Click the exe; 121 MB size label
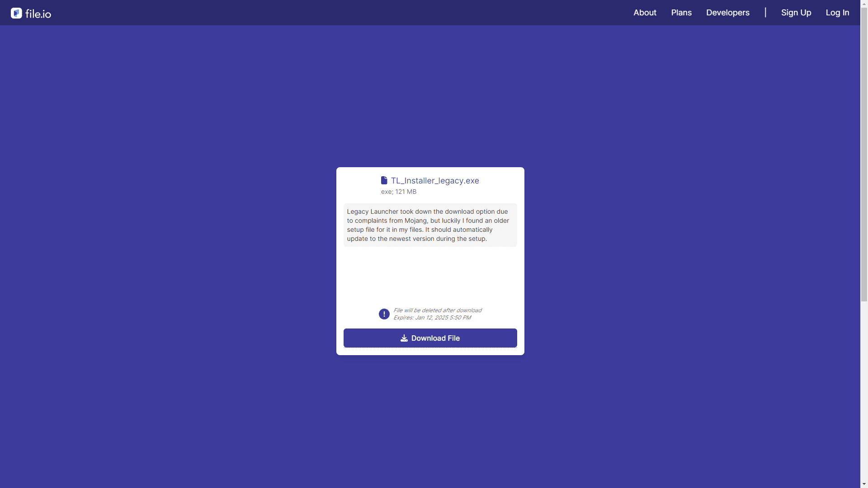Viewport: 868px width, 488px height. pos(398,192)
